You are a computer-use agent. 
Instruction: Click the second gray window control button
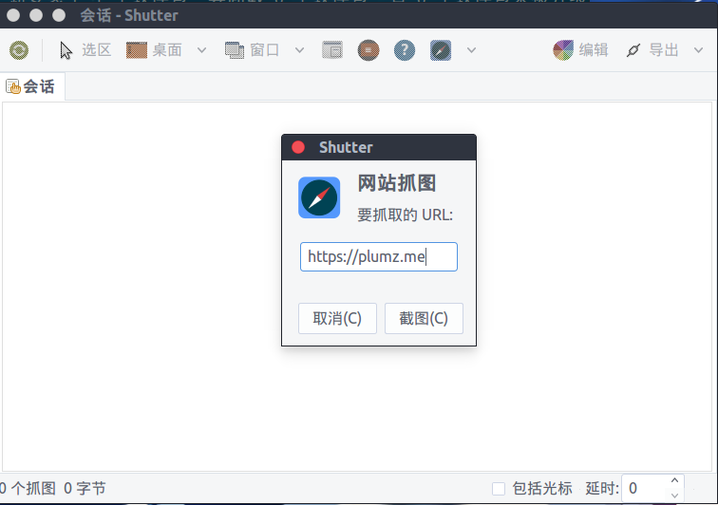[x=36, y=15]
